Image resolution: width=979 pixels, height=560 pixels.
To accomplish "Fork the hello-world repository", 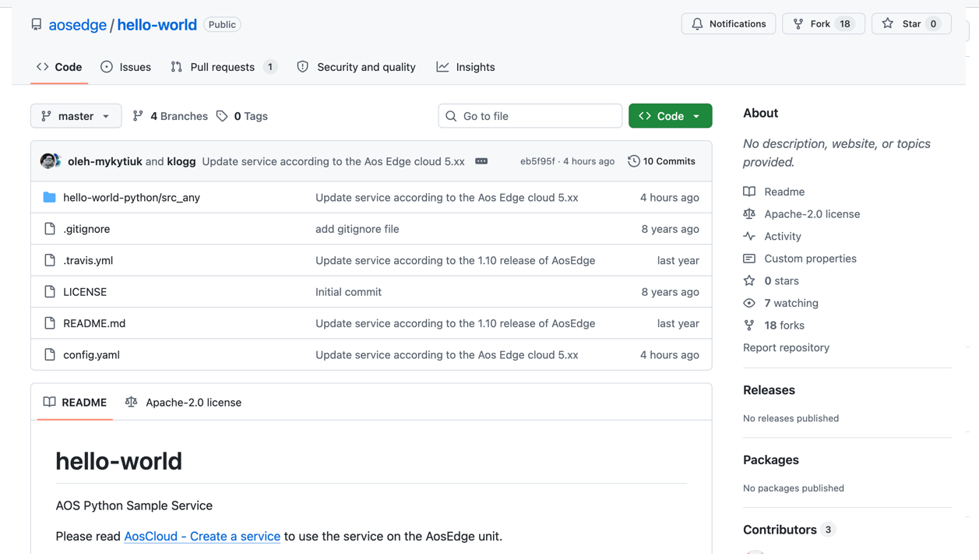I will pyautogui.click(x=823, y=24).
